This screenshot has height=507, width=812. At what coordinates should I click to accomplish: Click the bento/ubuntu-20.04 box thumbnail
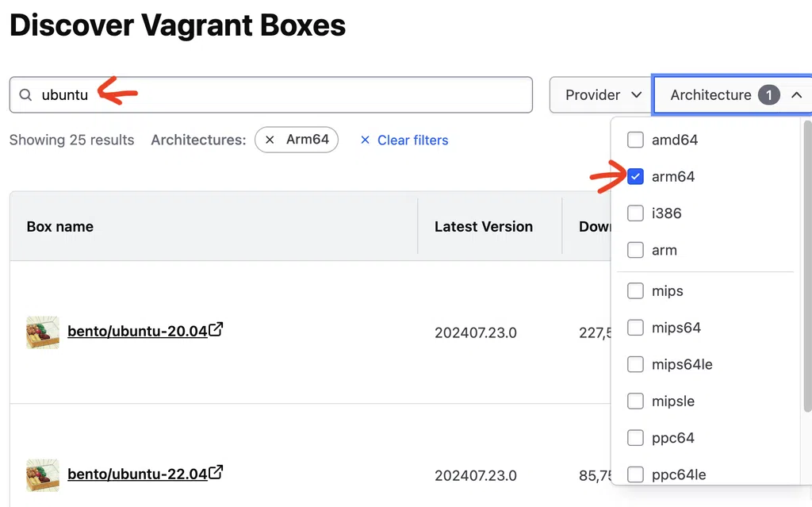tap(43, 332)
